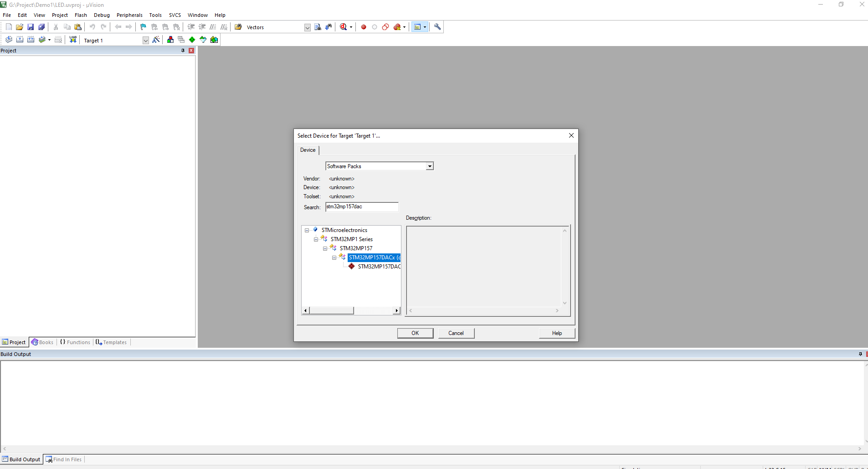Open the Software Packs dropdown
This screenshot has height=469, width=868.
(429, 166)
